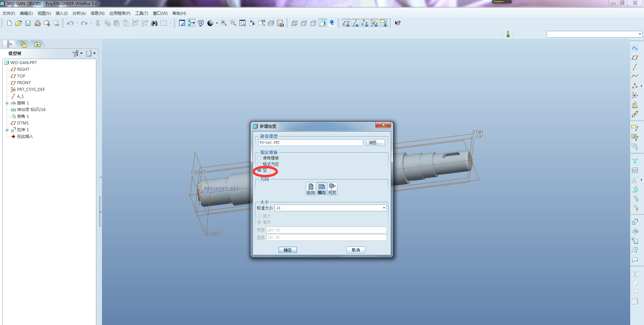This screenshot has width=644, height=325.
Task: Select the 使用模板 radio button
Action: (259, 158)
